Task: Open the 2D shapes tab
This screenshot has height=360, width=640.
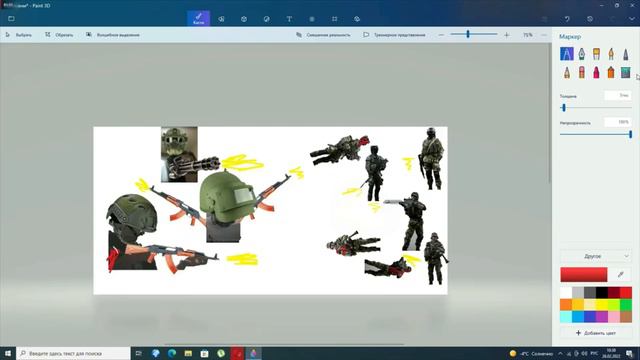Action: coord(221,19)
